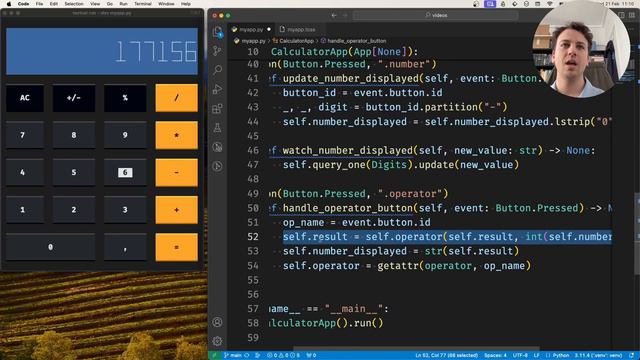The height and width of the screenshot is (360, 640).
Task: Click the orange divide button on the calculator
Action: 176,98
